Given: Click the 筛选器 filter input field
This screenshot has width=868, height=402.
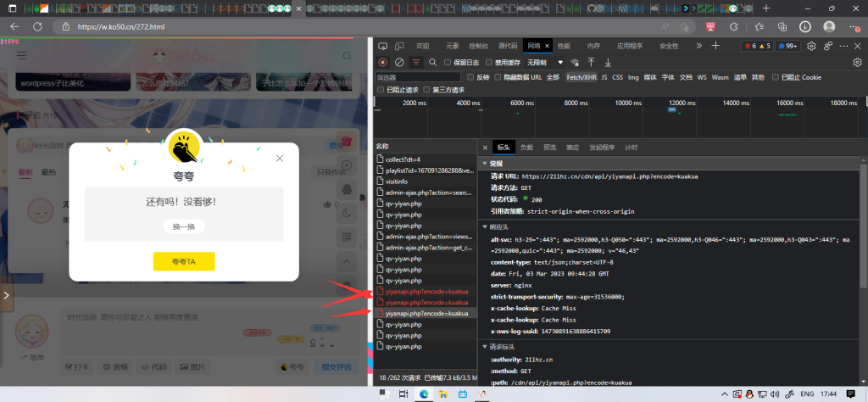Looking at the screenshot, I should (x=418, y=77).
